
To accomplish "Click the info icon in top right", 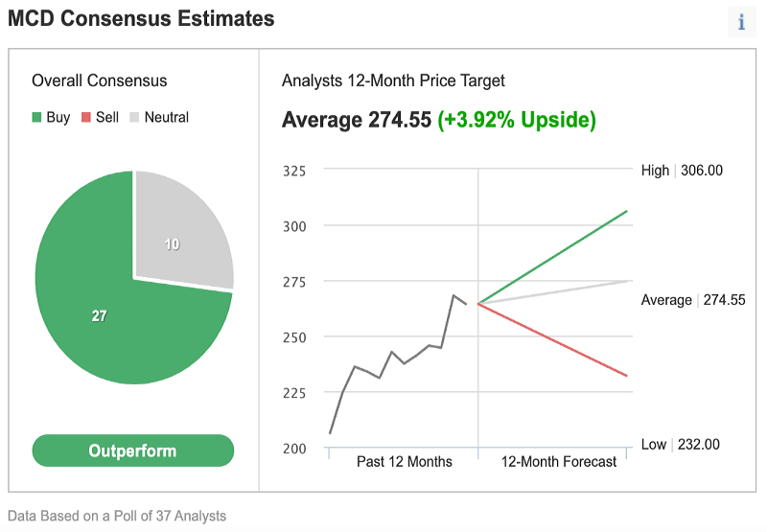I will click(741, 21).
